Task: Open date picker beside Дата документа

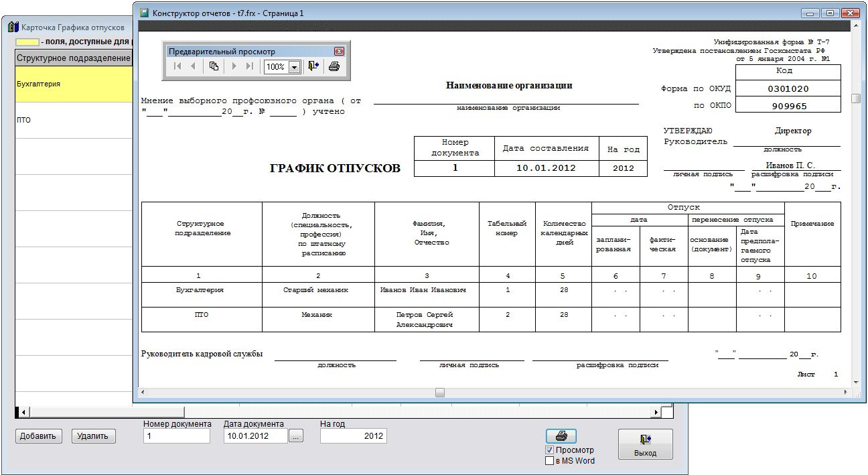Action: (296, 436)
